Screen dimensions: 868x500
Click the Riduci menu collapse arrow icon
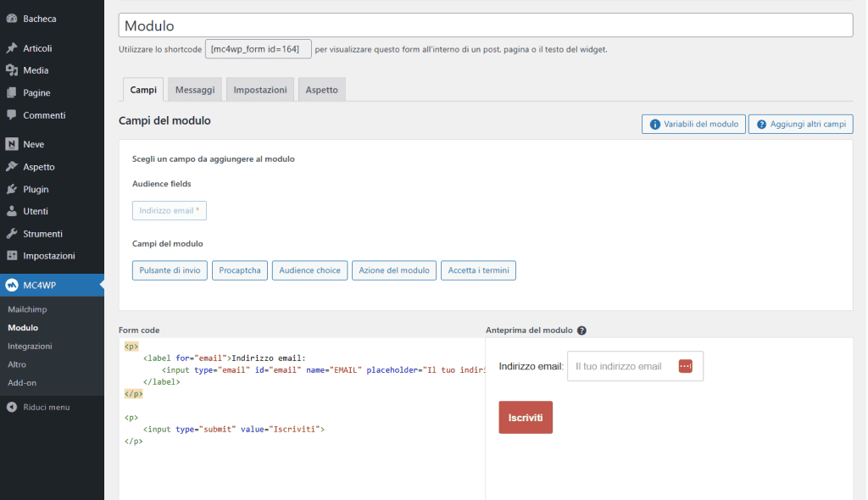(x=12, y=407)
